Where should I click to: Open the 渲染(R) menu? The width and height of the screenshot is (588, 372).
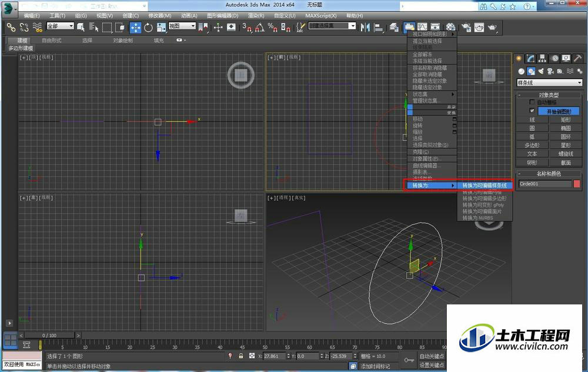coord(256,16)
